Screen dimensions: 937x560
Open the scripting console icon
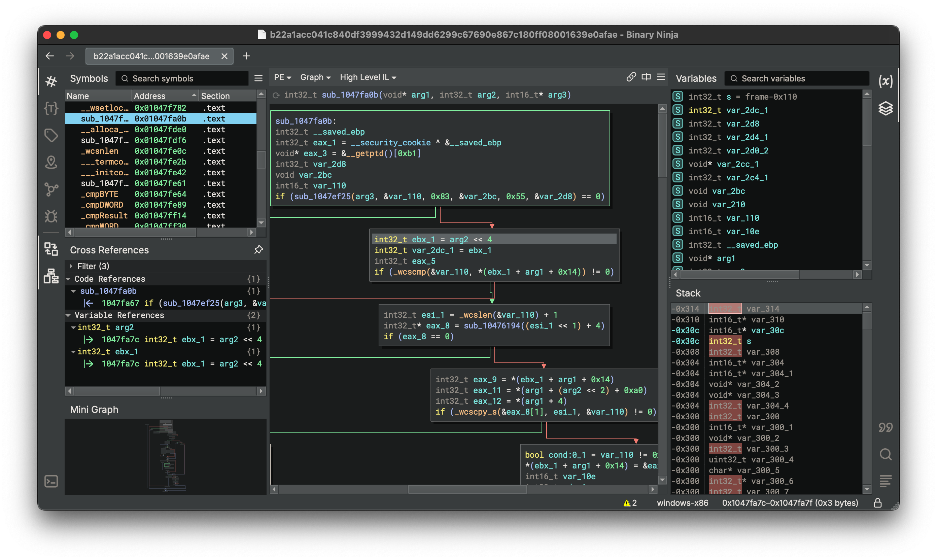(51, 481)
